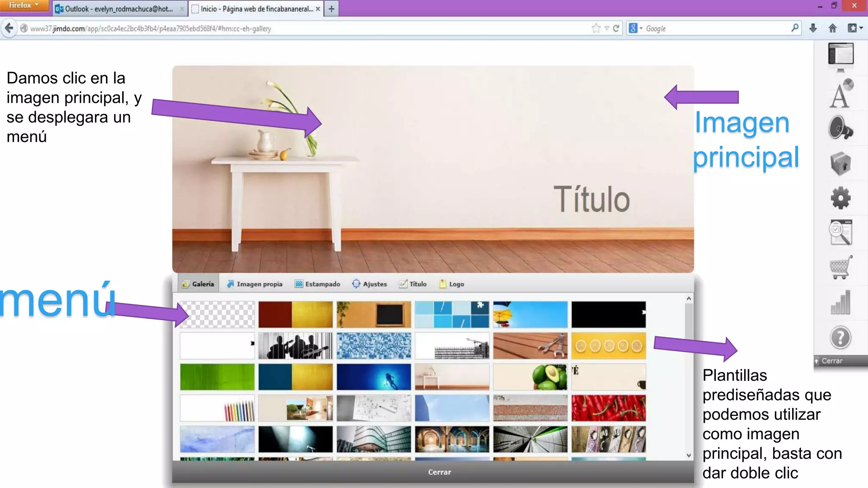The width and height of the screenshot is (868, 488).
Task: Bookmark page with the star icon
Action: pyautogui.click(x=596, y=28)
